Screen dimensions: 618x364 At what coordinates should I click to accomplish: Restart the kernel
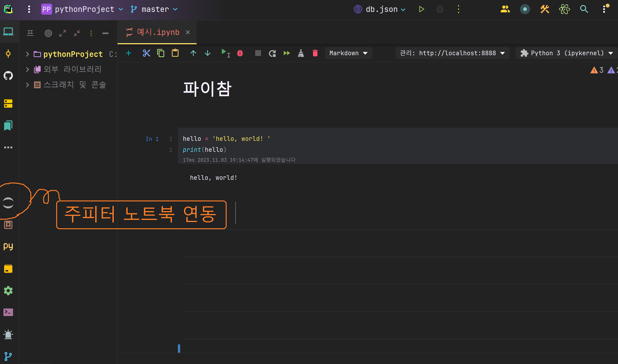pyautogui.click(x=272, y=53)
